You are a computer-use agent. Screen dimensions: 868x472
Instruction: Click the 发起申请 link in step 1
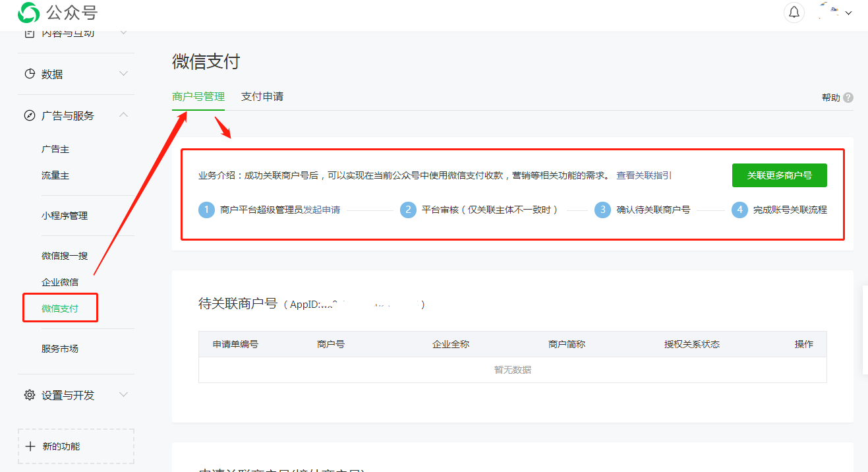(322, 210)
